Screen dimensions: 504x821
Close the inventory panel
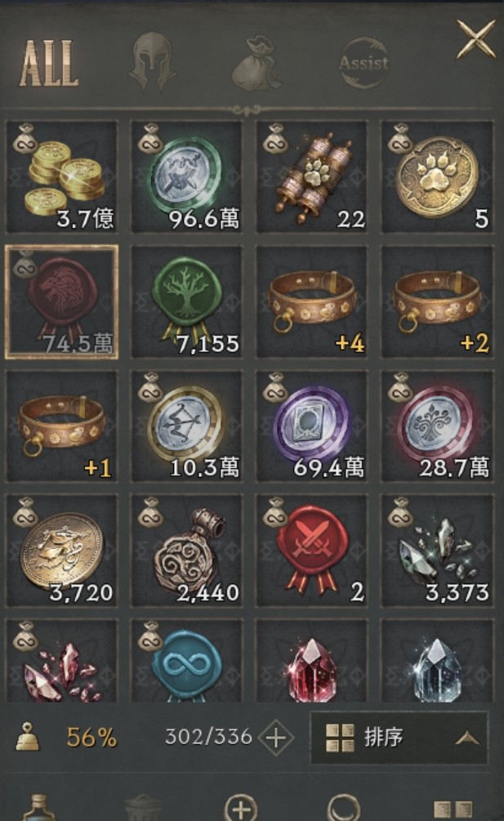475,39
